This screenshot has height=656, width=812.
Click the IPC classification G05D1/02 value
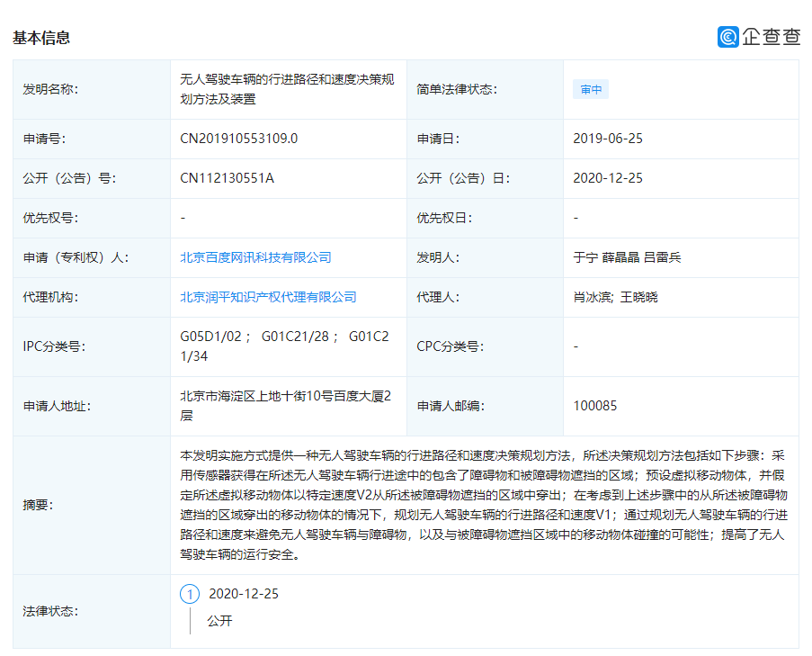tap(210, 337)
